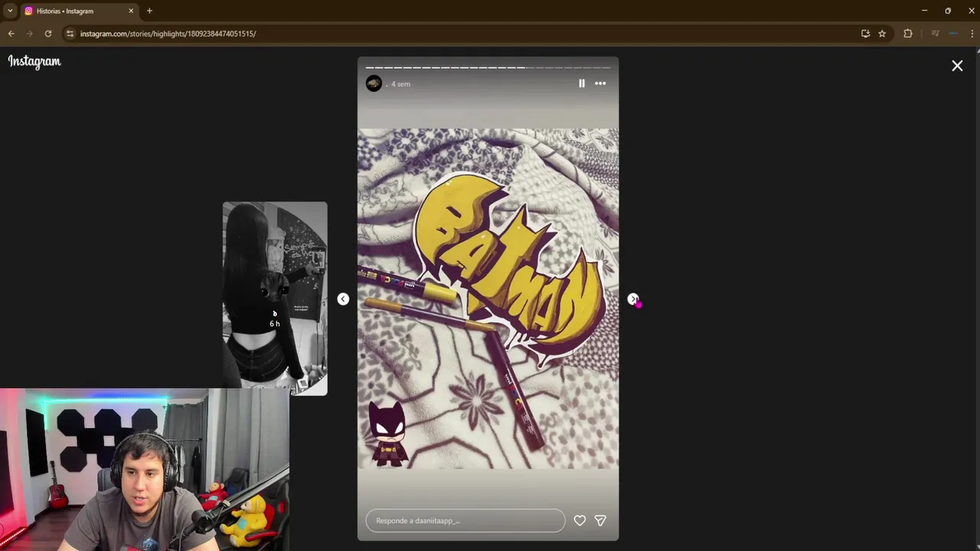
Task: Like the story with the heart icon
Action: pyautogui.click(x=580, y=520)
